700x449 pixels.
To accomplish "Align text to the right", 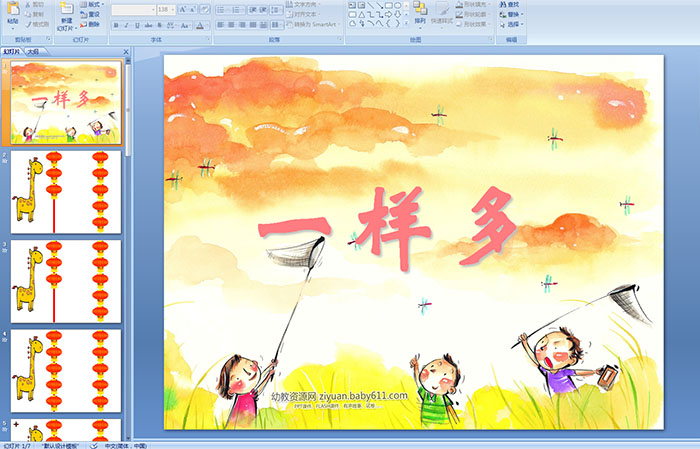I will (x=242, y=25).
